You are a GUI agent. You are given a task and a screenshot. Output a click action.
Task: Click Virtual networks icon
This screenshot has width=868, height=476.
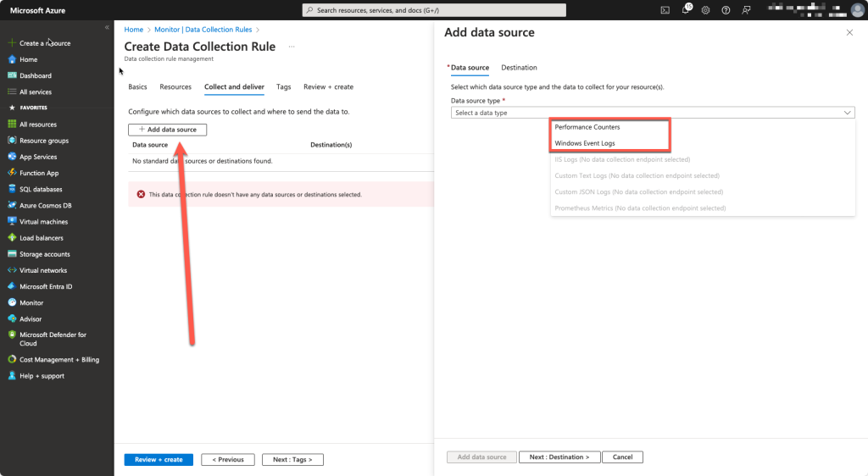[12, 270]
